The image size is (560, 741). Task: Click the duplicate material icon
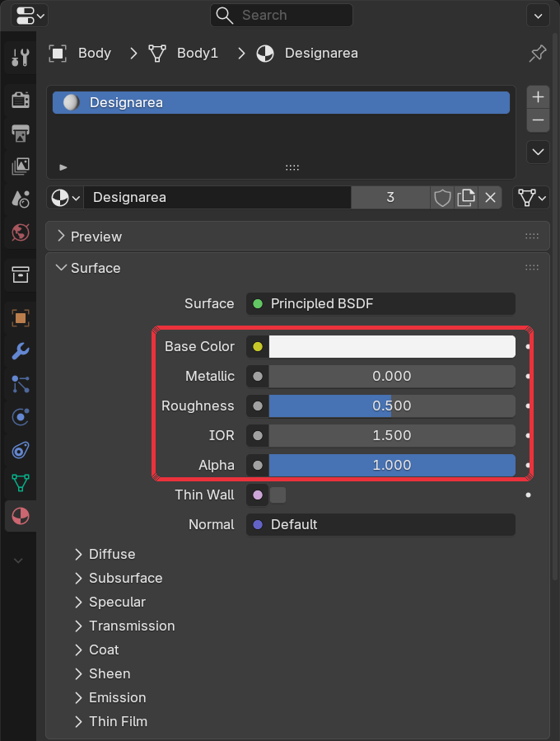[466, 198]
